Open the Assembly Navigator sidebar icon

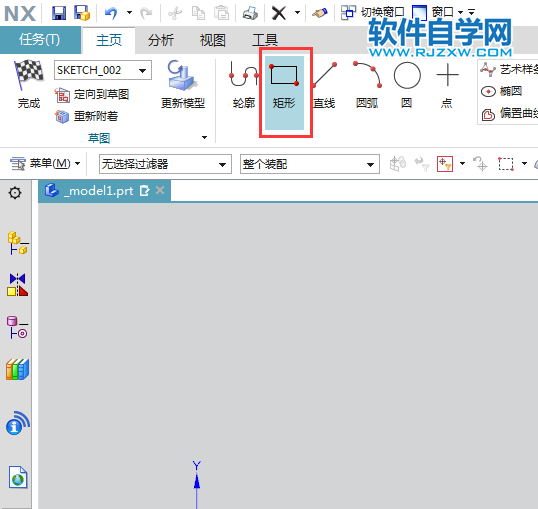tap(18, 243)
